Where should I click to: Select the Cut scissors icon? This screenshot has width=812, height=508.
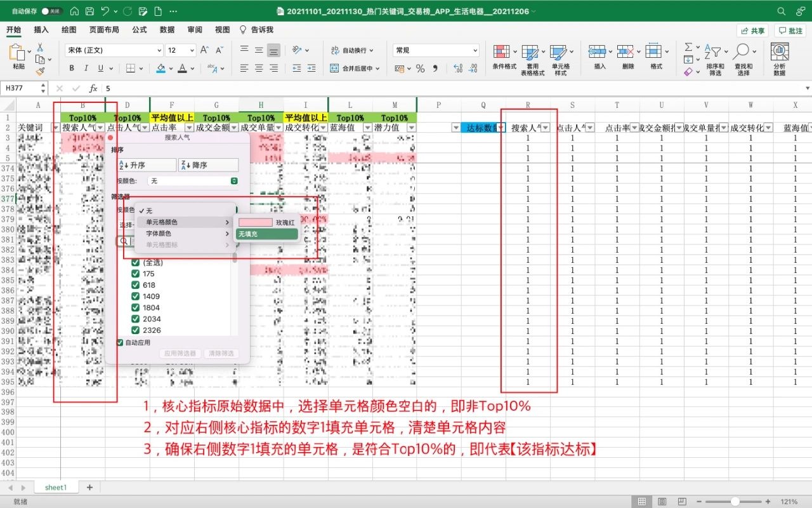(x=39, y=48)
